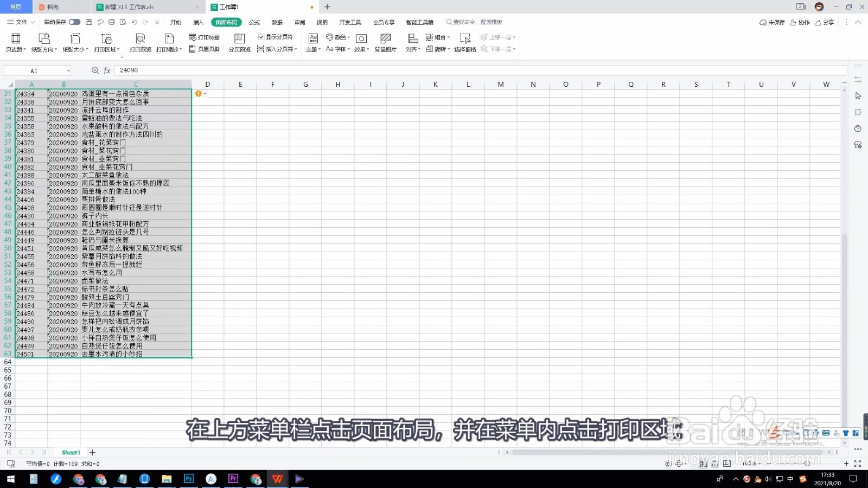Click the zoom slider handle
This screenshot has width=868, height=488.
tap(807, 464)
